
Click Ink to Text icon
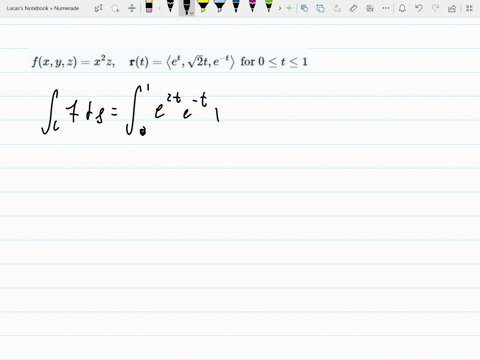tap(337, 8)
